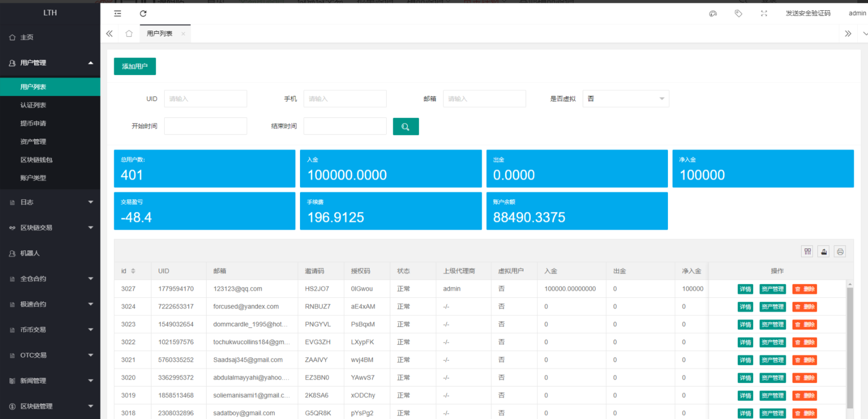The width and height of the screenshot is (868, 419).
Task: Click the table export icon
Action: (x=824, y=251)
